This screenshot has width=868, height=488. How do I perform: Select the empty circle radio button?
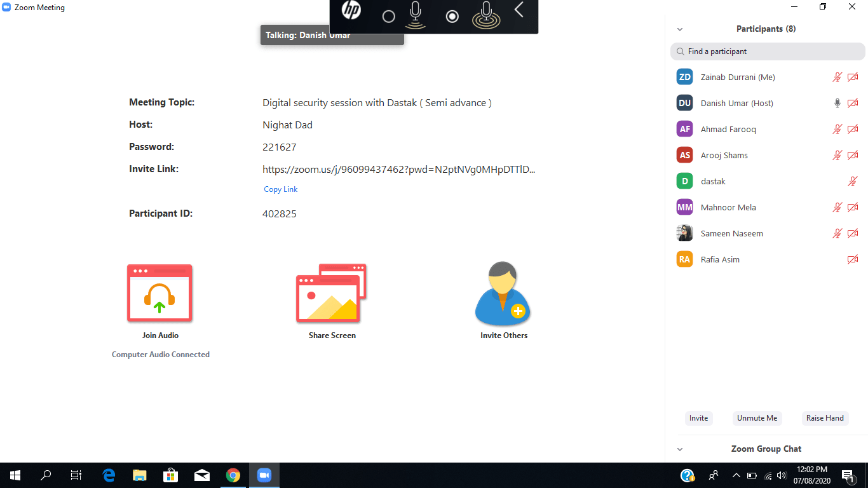389,17
